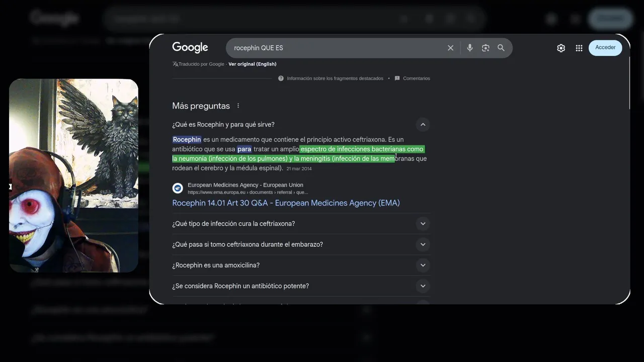The width and height of the screenshot is (644, 362).
Task: Open Rocephin 14.01 Art 30 Q&A link
Action: [286, 203]
